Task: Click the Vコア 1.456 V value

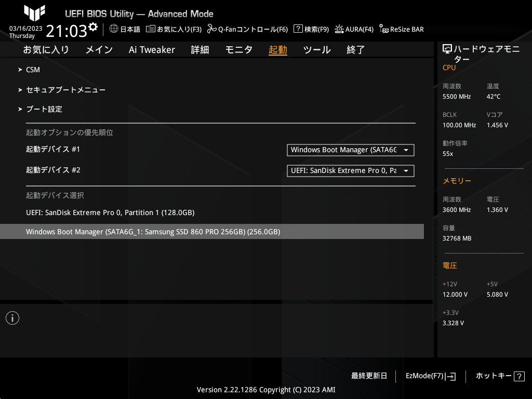Action: tap(497, 125)
